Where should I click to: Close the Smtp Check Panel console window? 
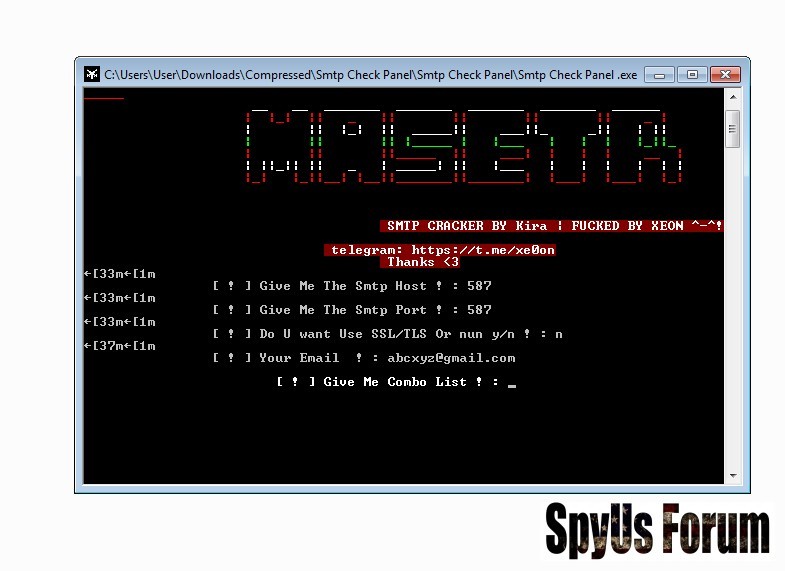(725, 74)
